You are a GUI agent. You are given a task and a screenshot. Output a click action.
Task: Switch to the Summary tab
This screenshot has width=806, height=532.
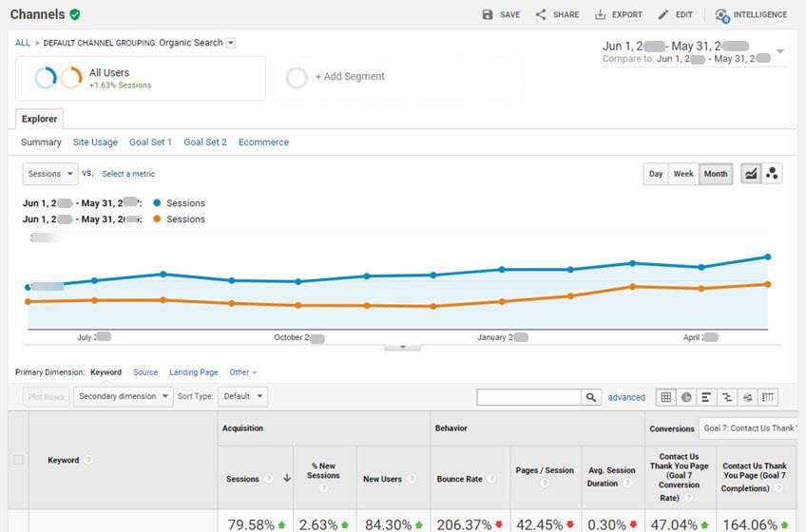[41, 142]
